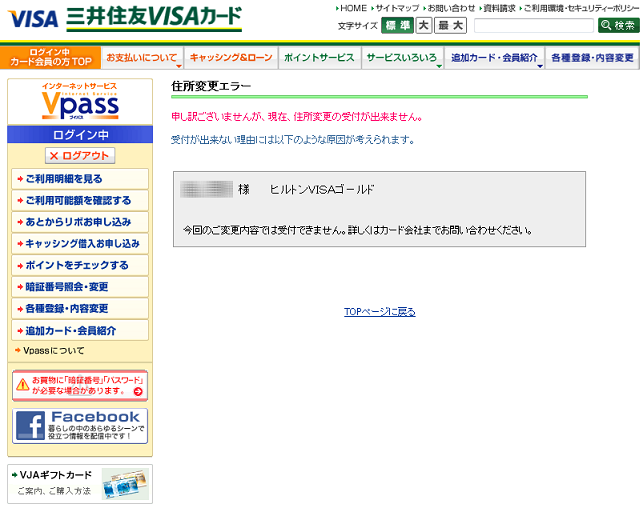
Task: Click the ログイン中 status bar in sidebar
Action: 80,134
